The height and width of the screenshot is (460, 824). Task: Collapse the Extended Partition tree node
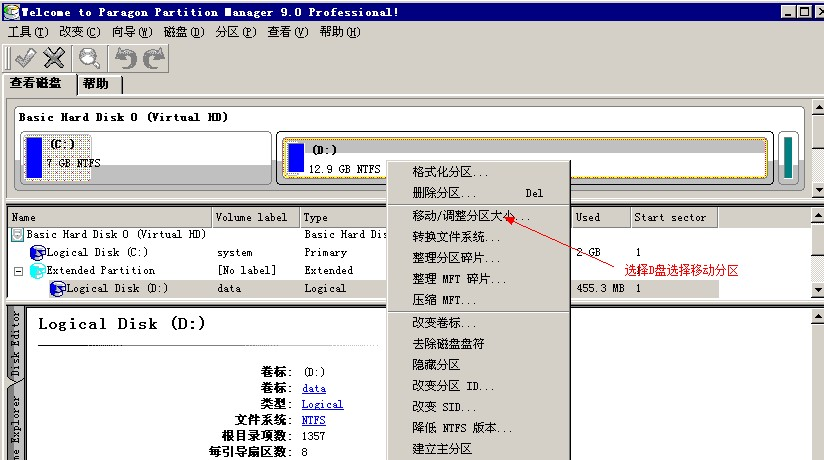click(18, 271)
